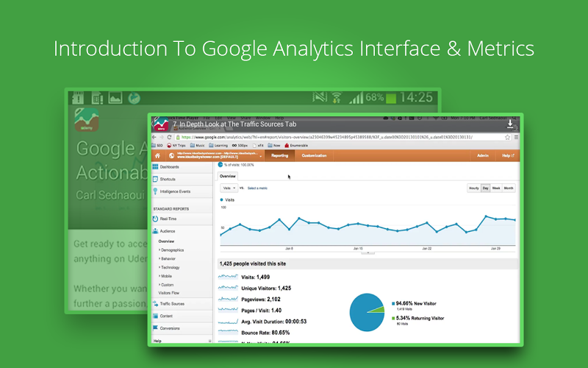Open the Visits metric dropdown
Screen dimensions: 588x368
(x=229, y=188)
